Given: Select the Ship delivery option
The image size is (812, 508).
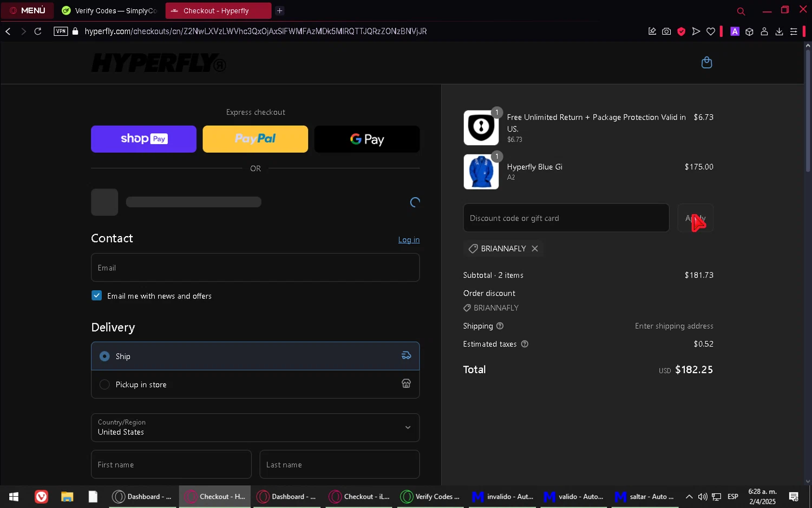Looking at the screenshot, I should pos(255,356).
